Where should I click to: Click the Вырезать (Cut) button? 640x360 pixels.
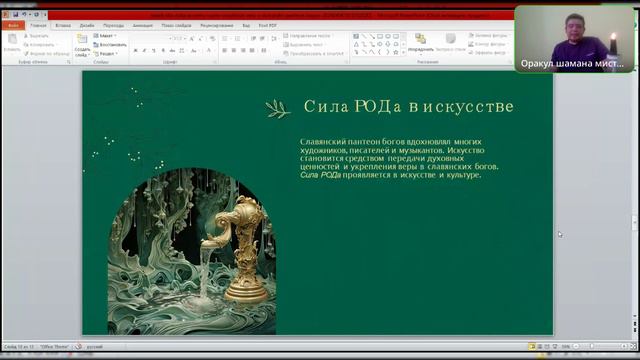click(x=37, y=36)
